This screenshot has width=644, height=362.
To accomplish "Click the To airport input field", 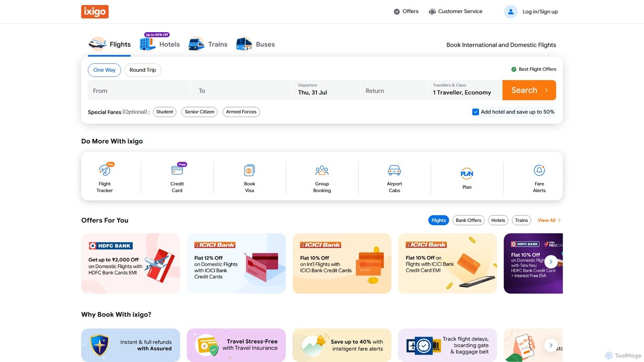I will coord(242,90).
